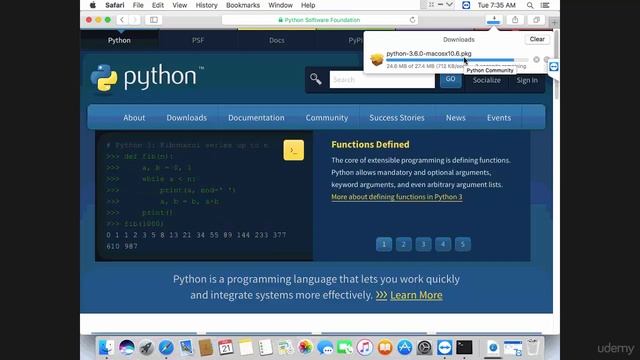Open the About navigation item
Screen dimensions: 640x360
(134, 118)
